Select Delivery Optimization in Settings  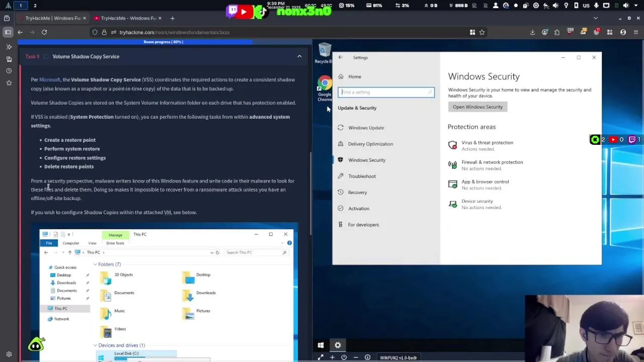click(x=370, y=144)
